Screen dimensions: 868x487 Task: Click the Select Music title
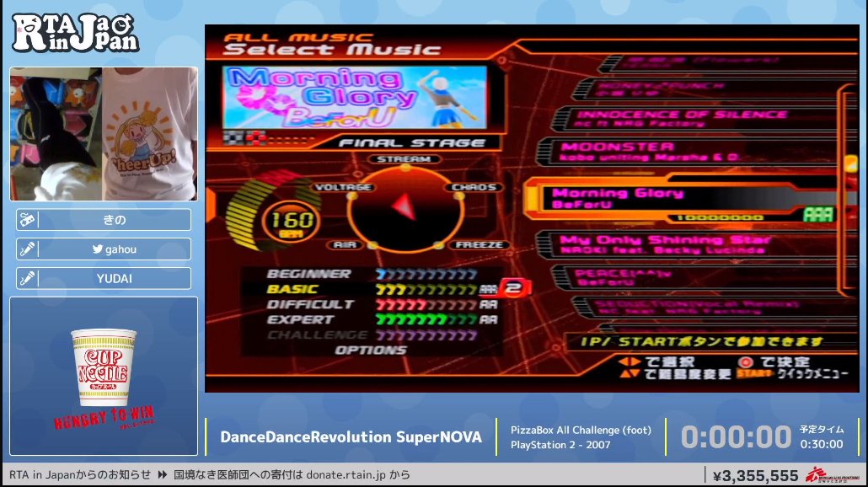(x=332, y=50)
